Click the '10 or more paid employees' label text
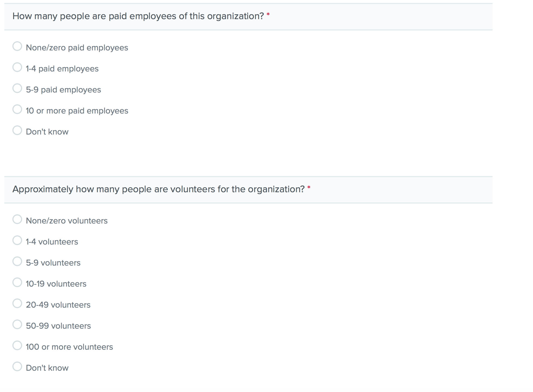Viewport: 533px width, 392px height. pyautogui.click(x=77, y=111)
